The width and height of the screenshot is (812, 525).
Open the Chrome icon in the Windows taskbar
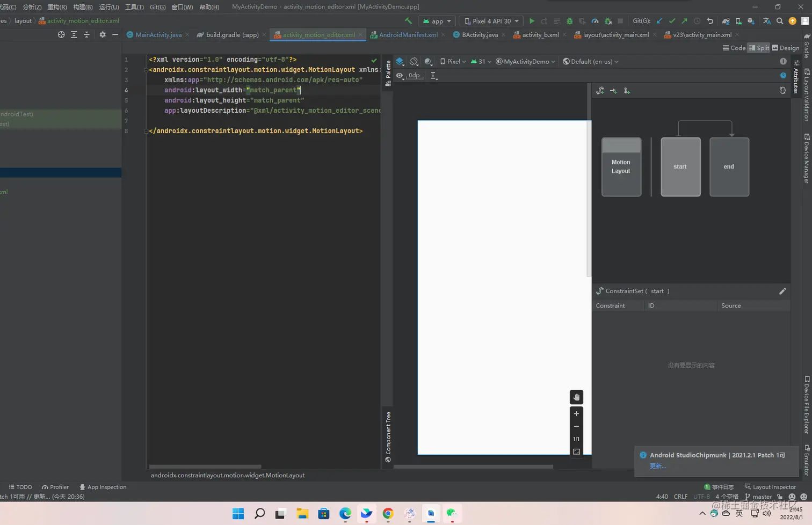[388, 514]
